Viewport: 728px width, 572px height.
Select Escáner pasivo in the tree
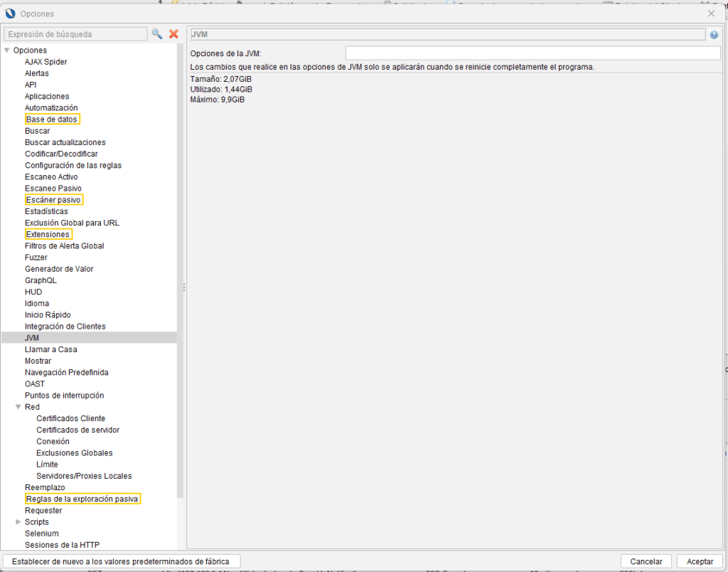point(53,200)
